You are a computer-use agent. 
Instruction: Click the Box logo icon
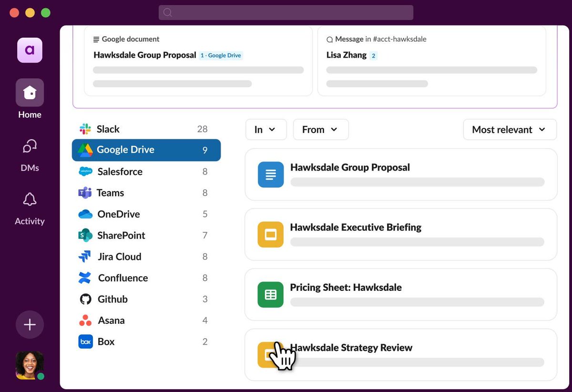pyautogui.click(x=85, y=341)
